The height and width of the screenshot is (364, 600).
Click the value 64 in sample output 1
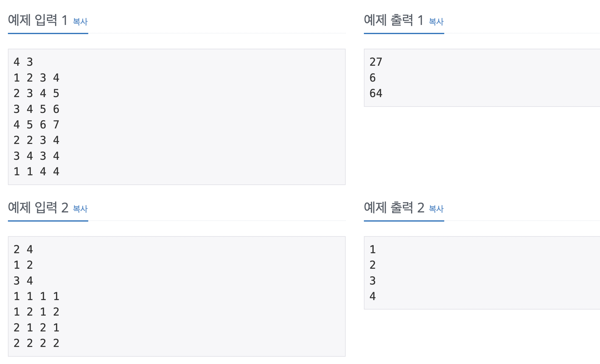376,93
